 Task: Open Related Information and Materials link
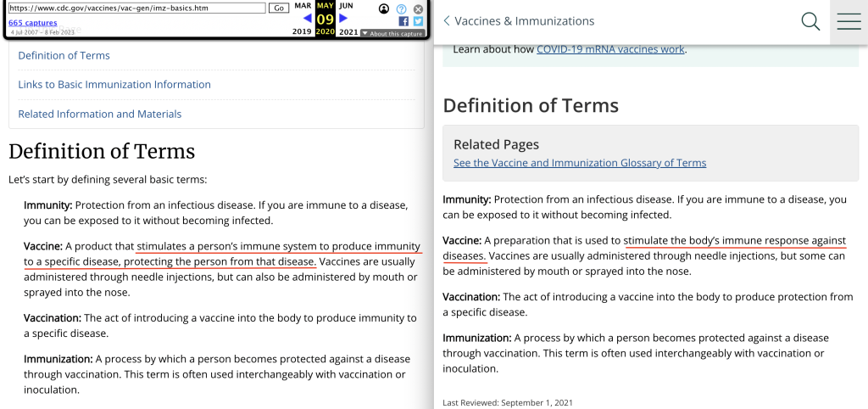coord(100,114)
